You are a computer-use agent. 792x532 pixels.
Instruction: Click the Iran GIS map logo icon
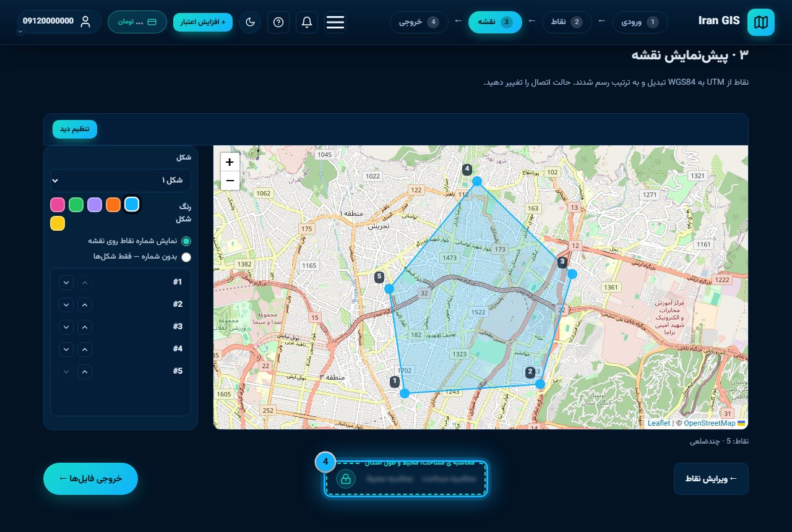click(760, 22)
